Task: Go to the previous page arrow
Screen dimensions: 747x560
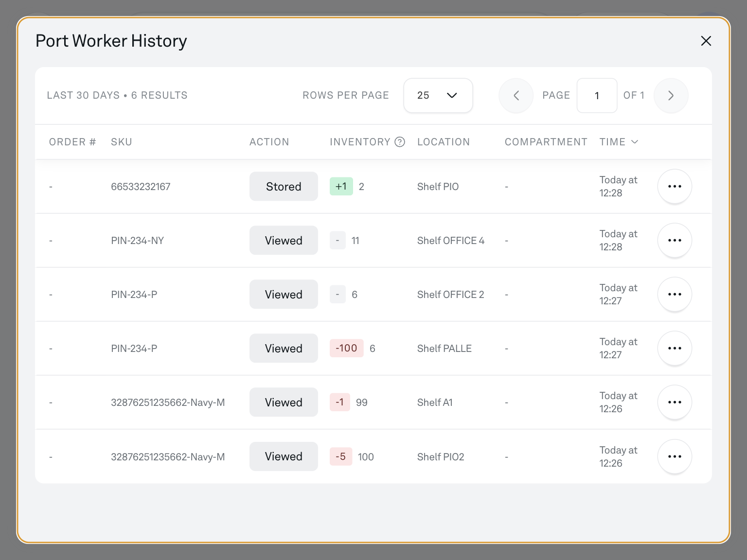Action: 516,95
